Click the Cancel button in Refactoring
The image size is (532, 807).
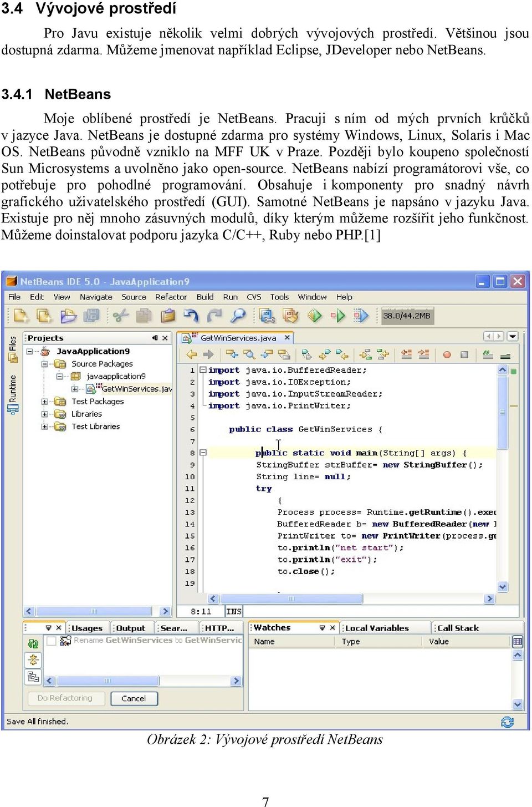coord(134,698)
